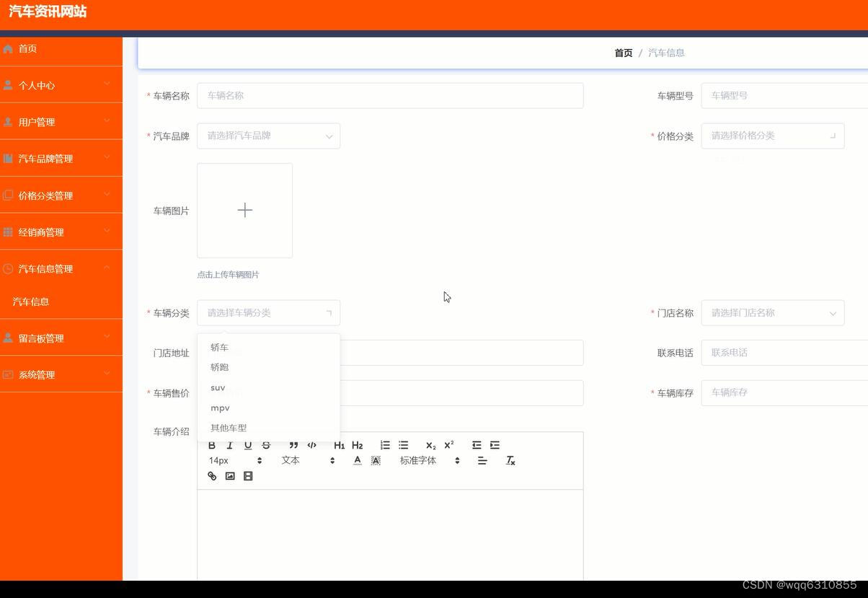The height and width of the screenshot is (598, 868).
Task: Expand 系统管理 sidebar menu
Action: pos(61,374)
